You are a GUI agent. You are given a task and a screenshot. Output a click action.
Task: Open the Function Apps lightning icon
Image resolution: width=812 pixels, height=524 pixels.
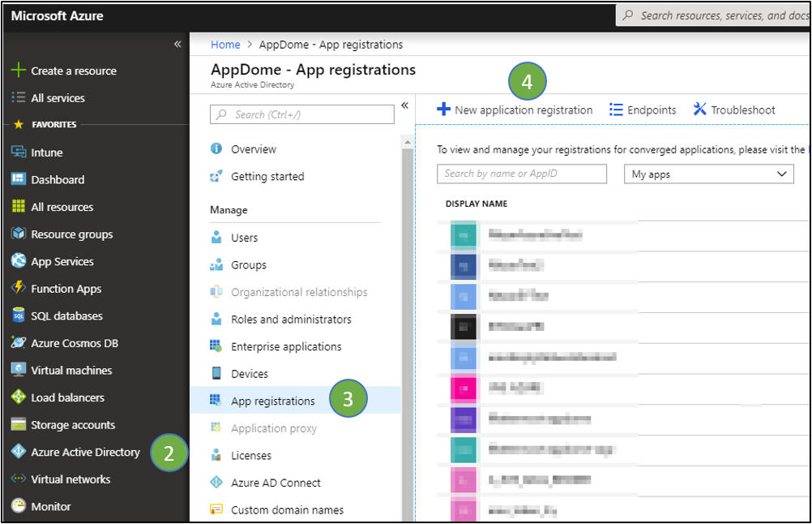click(x=18, y=289)
